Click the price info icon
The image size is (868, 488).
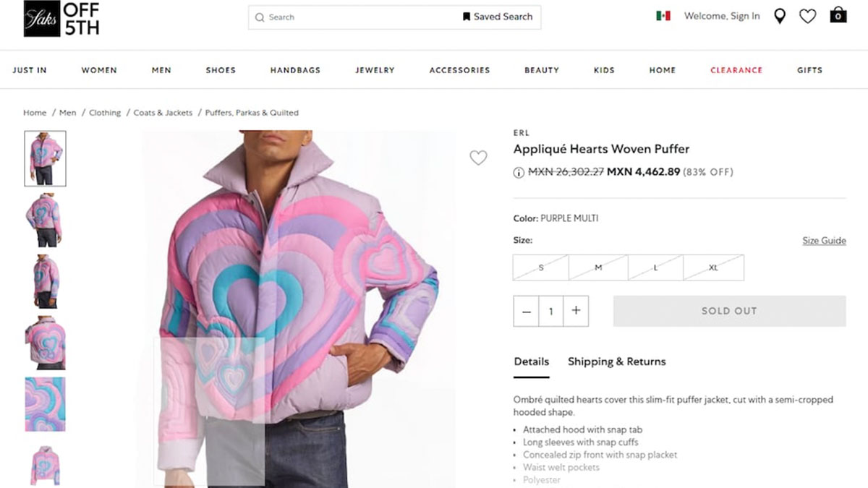tap(519, 173)
